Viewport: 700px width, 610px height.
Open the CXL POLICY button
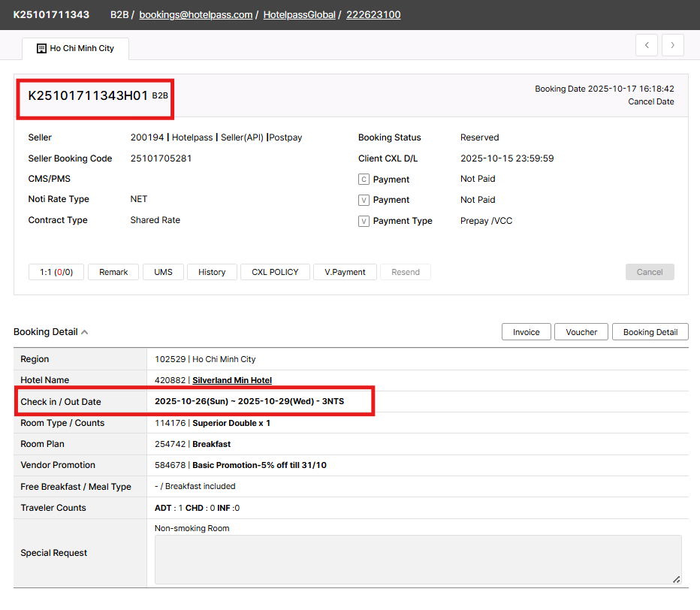[275, 272]
